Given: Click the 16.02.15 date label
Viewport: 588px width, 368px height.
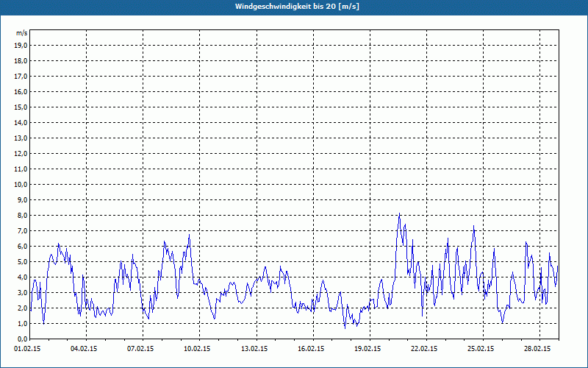Looking at the screenshot, I should pyautogui.click(x=311, y=349).
